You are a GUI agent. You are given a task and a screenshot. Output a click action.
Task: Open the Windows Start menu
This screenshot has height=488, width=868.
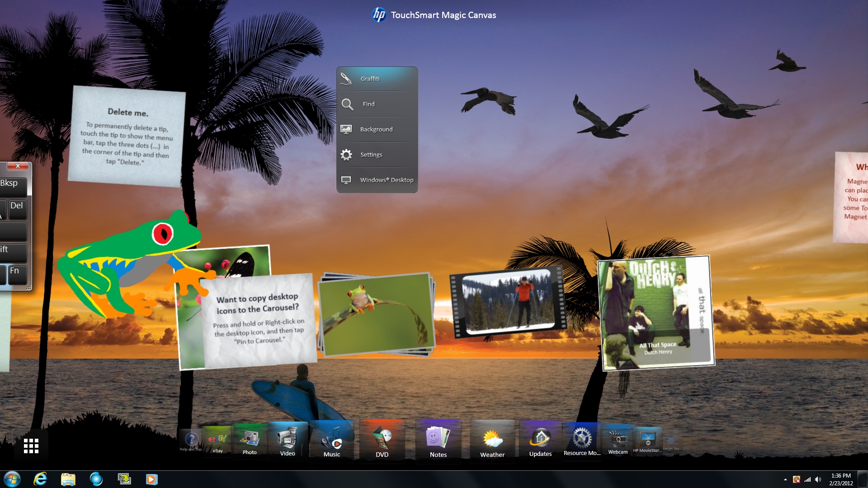tap(12, 479)
